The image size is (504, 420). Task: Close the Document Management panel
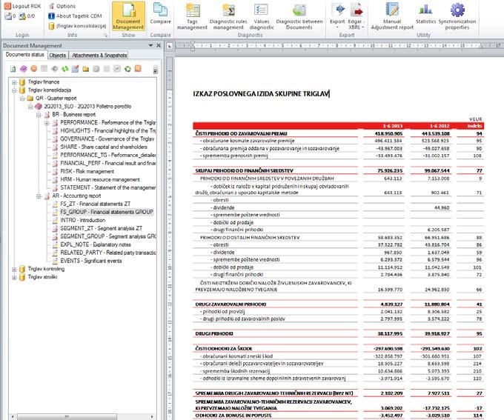click(x=159, y=46)
